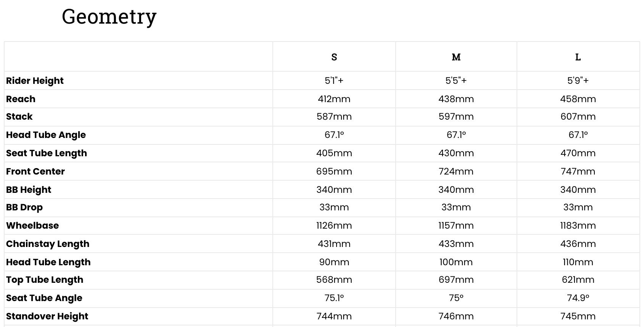Select the 90mm Head Tube Length value
This screenshot has width=644, height=327.
(334, 262)
